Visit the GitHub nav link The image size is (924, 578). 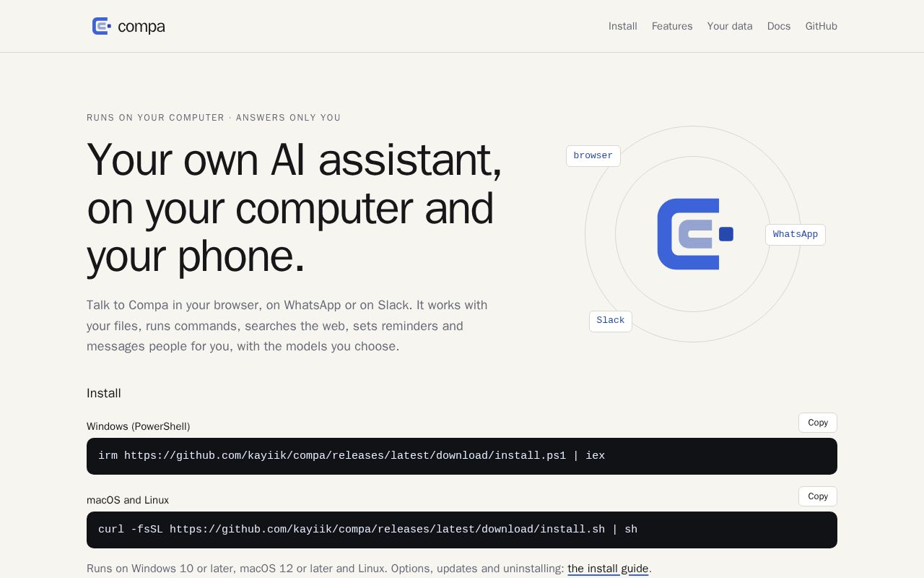pos(821,26)
